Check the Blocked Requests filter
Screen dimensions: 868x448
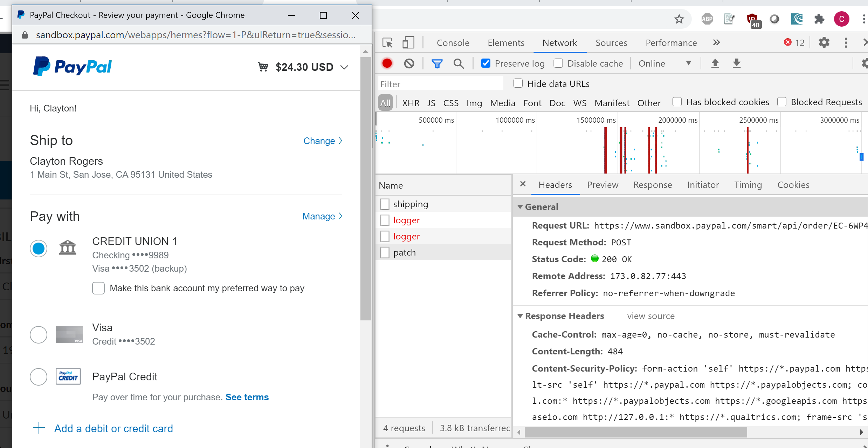782,102
